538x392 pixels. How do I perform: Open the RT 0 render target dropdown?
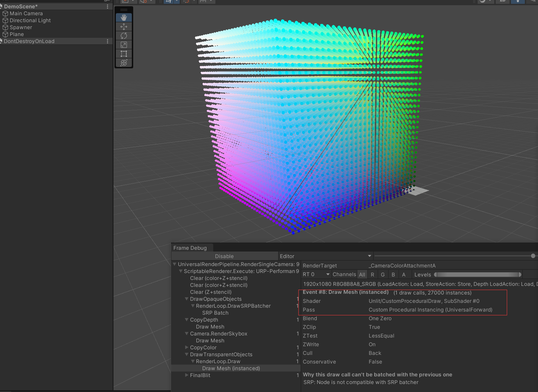tap(315, 274)
